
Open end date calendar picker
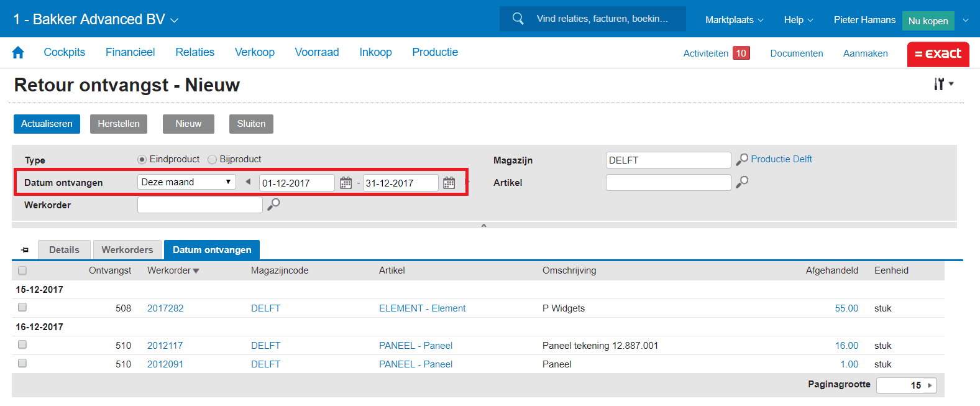tap(449, 183)
